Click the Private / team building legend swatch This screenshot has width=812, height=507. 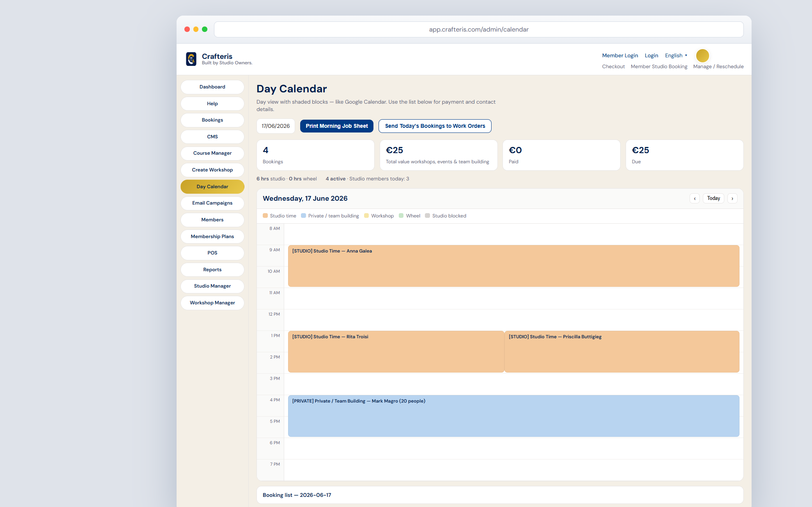point(303,216)
